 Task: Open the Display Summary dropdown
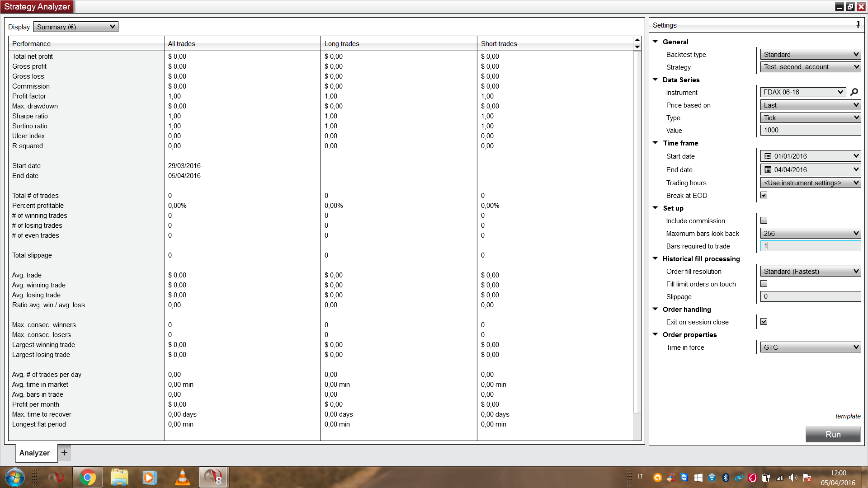coord(75,27)
